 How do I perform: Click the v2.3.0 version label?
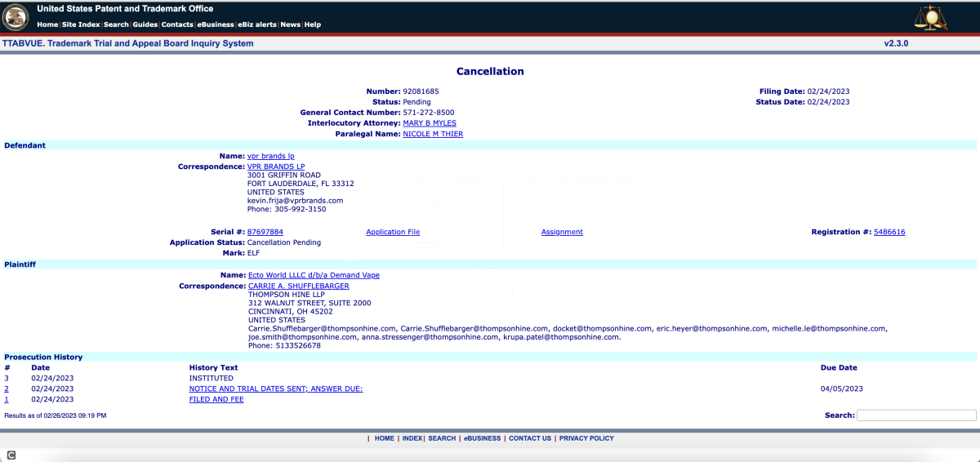pos(896,43)
